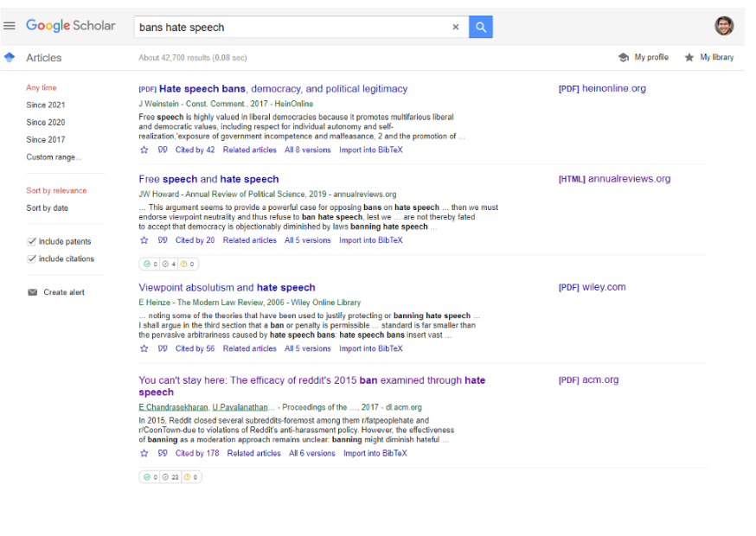Toggle the 'include patents' checkbox
756x536 pixels.
(32, 242)
